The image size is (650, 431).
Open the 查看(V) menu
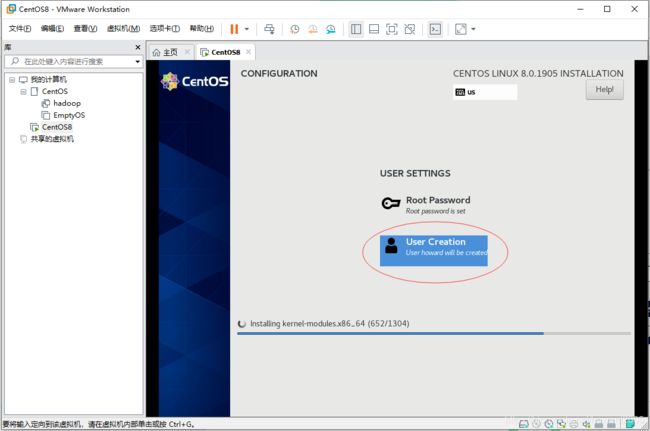pos(85,28)
